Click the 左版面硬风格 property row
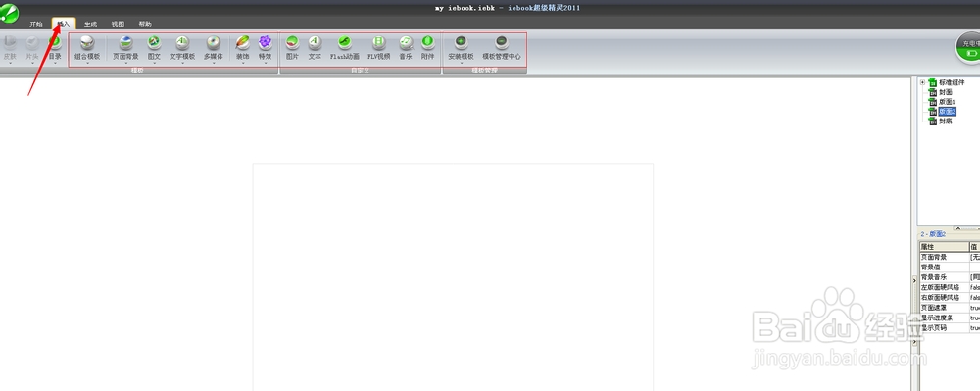 coord(950,287)
